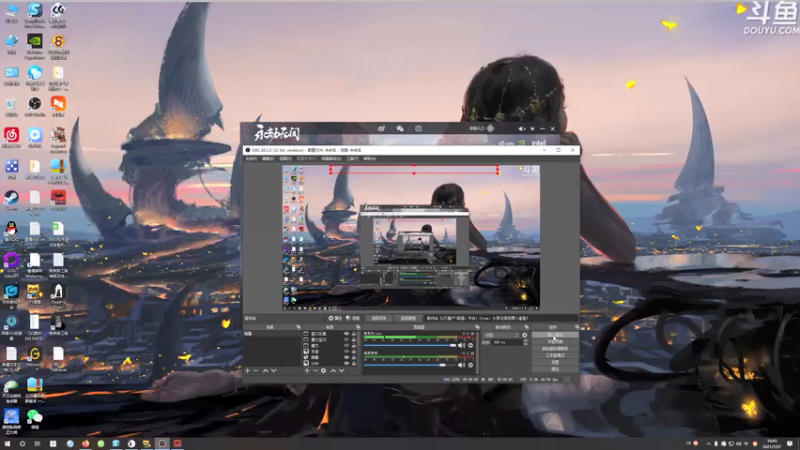Pop out the Scene Transitions dock panel
800x450 pixels.
pos(527,327)
